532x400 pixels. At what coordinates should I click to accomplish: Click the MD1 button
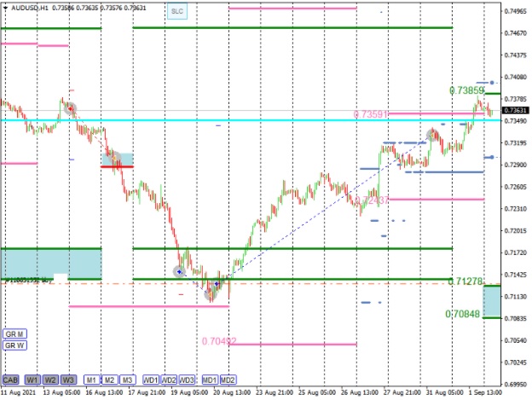[209, 380]
